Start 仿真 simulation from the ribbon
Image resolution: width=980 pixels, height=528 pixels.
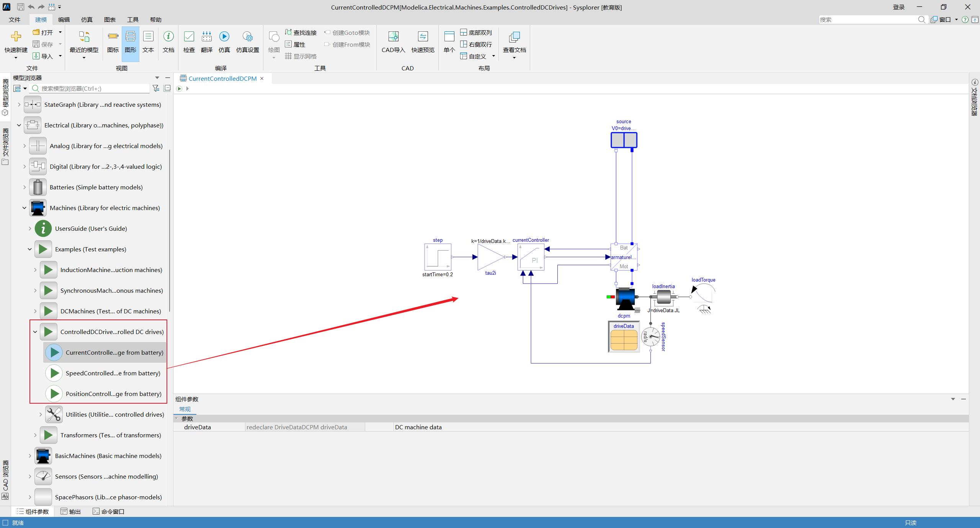pos(224,36)
